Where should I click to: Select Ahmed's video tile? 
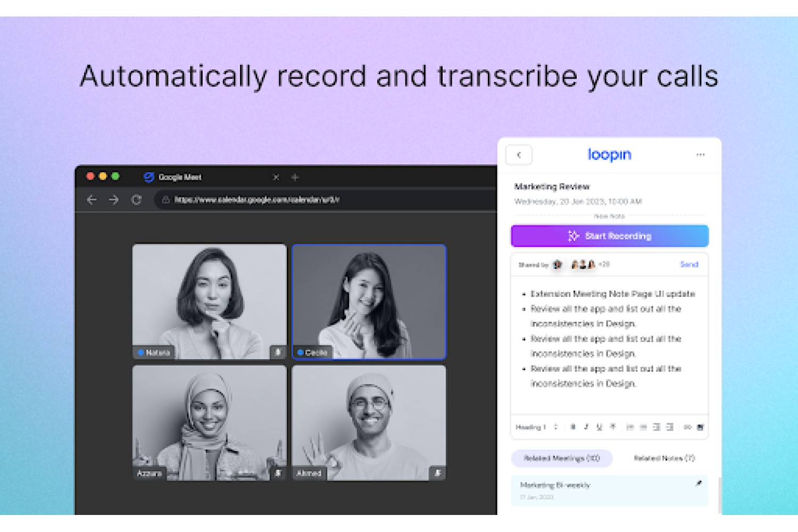369,423
